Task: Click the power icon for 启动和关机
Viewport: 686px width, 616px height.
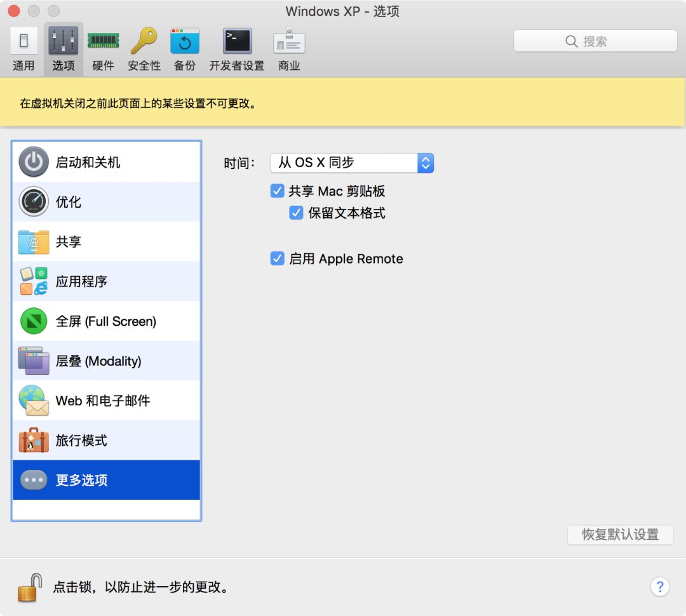Action: [x=34, y=162]
